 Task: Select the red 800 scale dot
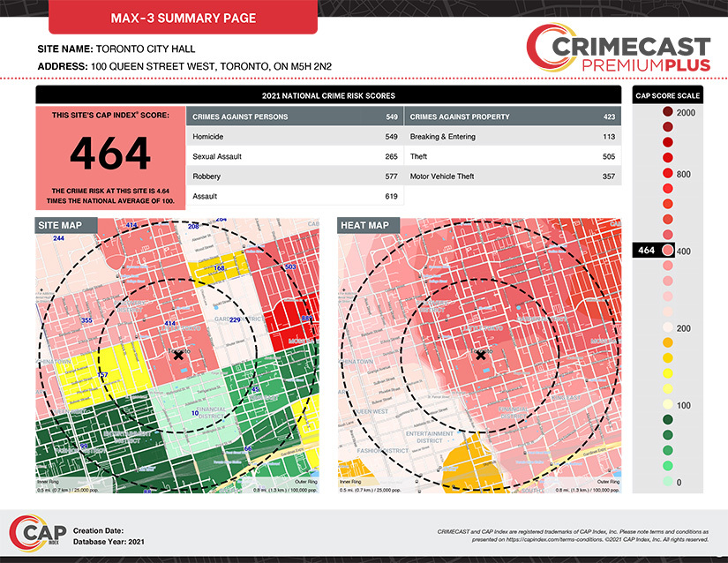(x=668, y=174)
